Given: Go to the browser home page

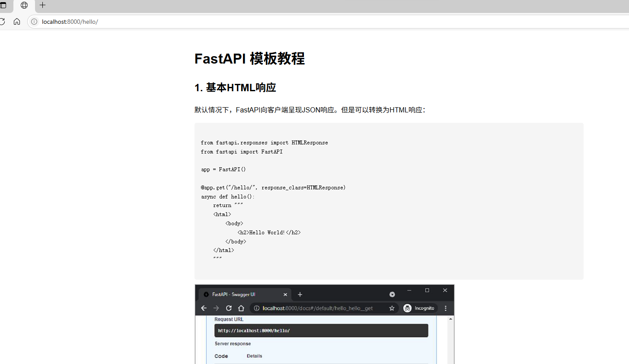Looking at the screenshot, I should click(17, 22).
